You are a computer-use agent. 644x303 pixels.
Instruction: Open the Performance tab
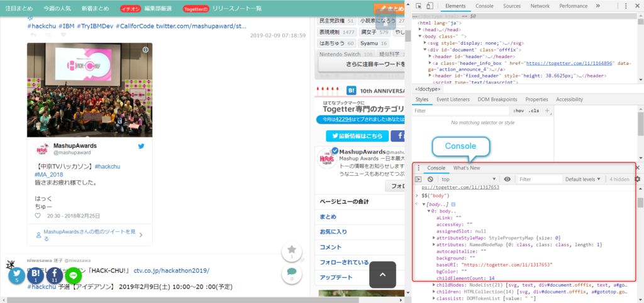coord(573,6)
